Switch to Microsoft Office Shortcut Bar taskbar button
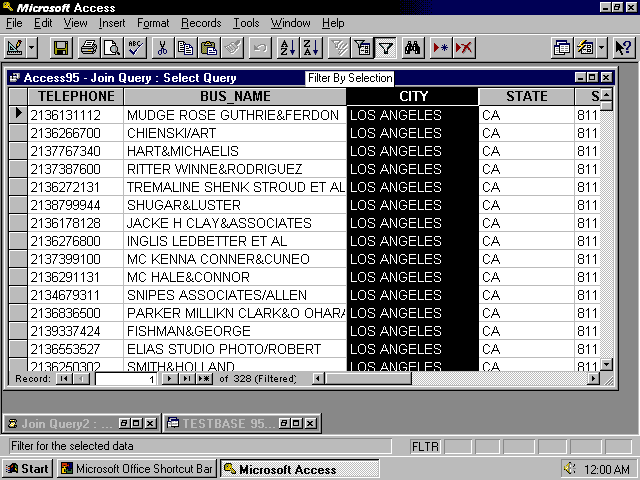Image resolution: width=640 pixels, height=480 pixels. pos(136,469)
